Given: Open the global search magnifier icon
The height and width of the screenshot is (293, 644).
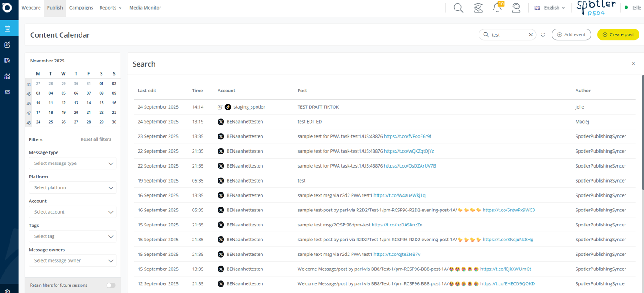Looking at the screenshot, I should pyautogui.click(x=458, y=8).
